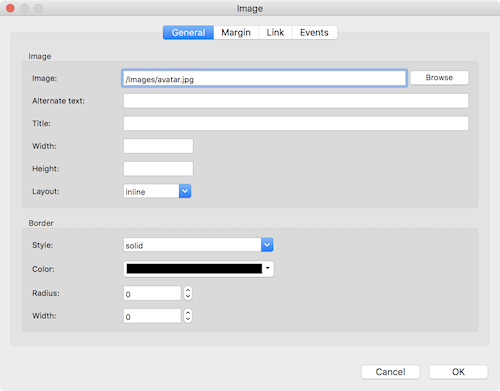Confirm with the OK button
The width and height of the screenshot is (500, 391).
pos(458,372)
